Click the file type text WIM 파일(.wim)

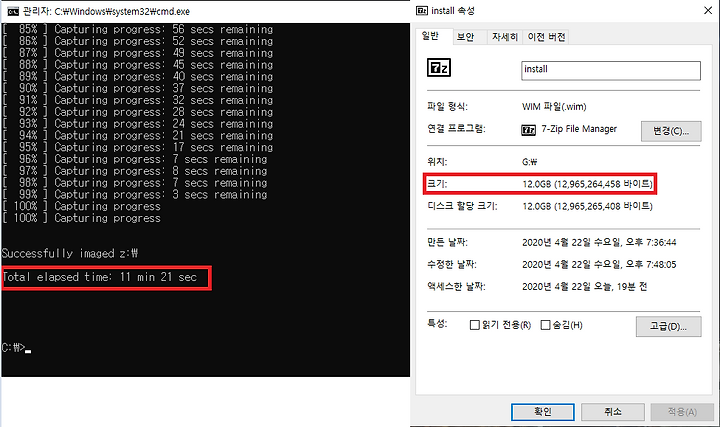point(554,107)
